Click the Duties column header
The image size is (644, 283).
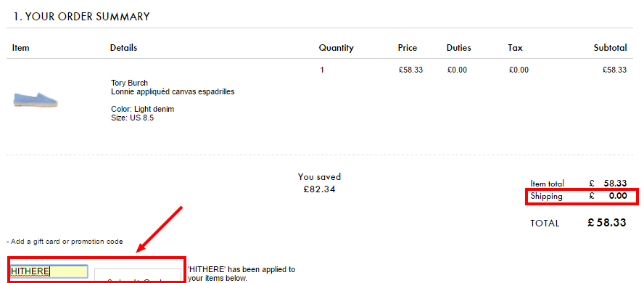(459, 48)
